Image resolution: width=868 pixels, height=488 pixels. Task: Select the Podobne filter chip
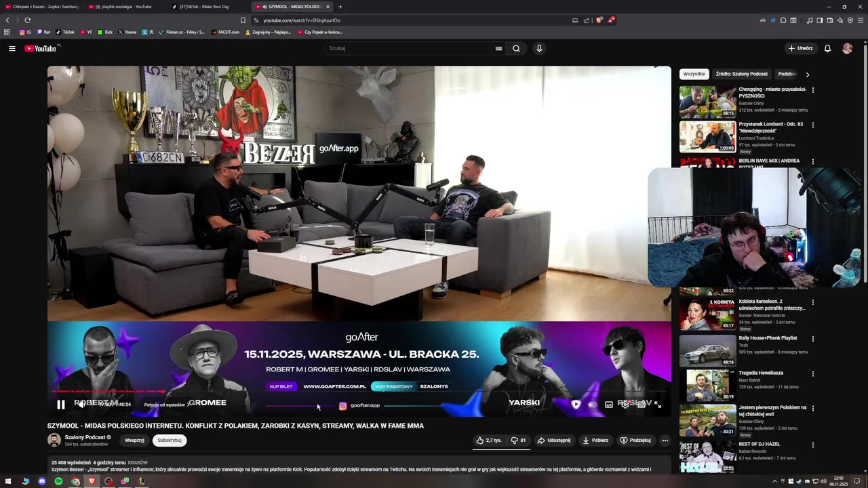coord(787,74)
